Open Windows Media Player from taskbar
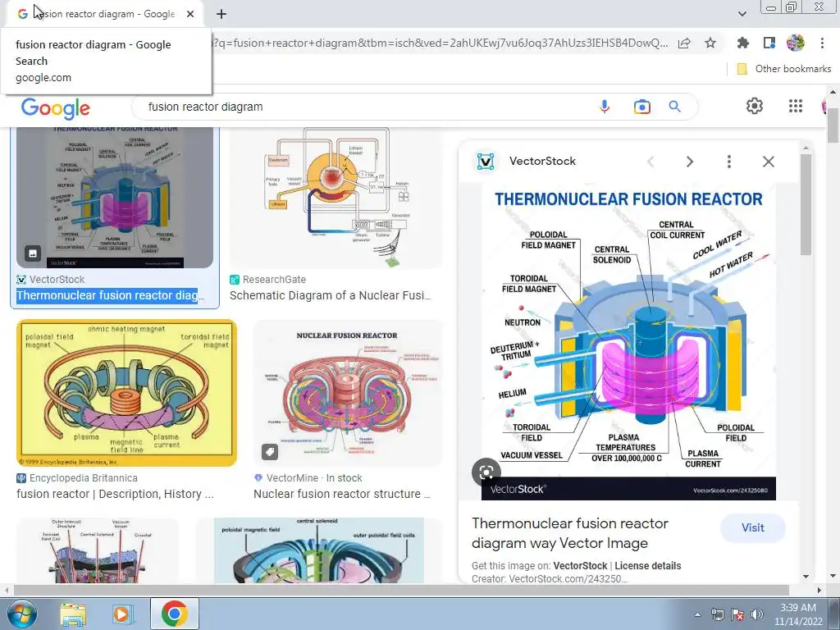The height and width of the screenshot is (630, 840). (121, 614)
